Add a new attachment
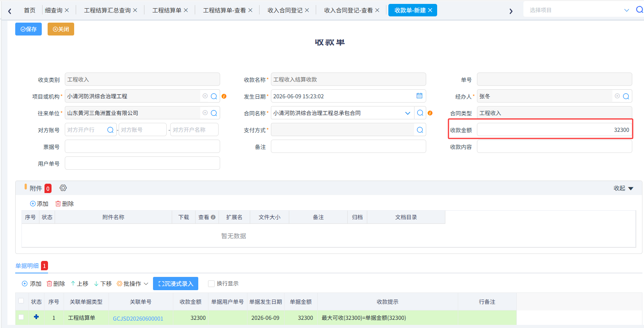644x328 pixels. [39, 204]
